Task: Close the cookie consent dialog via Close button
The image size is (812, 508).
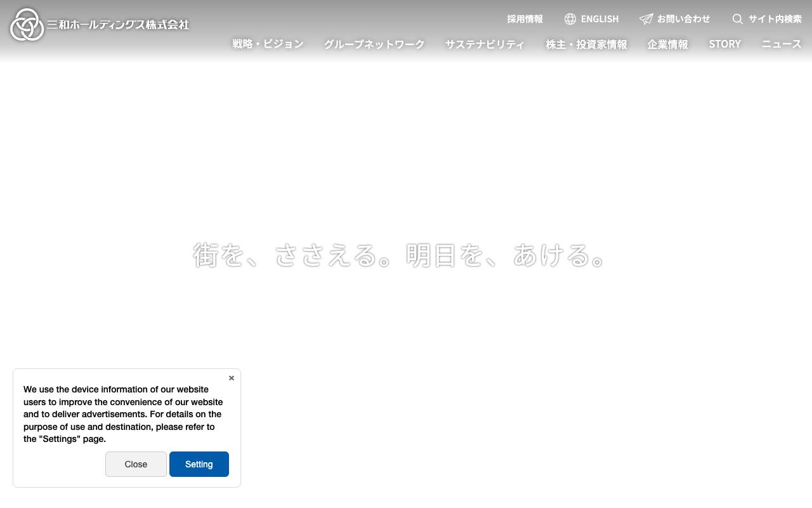Action: (x=136, y=464)
